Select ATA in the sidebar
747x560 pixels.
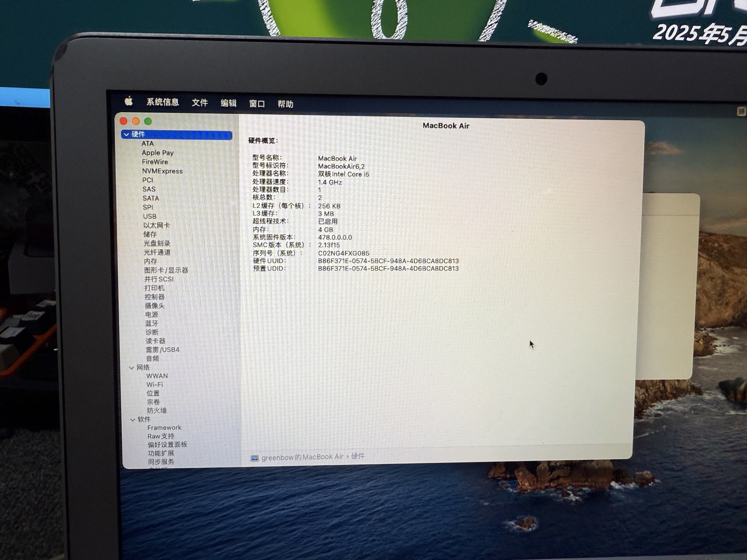pyautogui.click(x=147, y=143)
